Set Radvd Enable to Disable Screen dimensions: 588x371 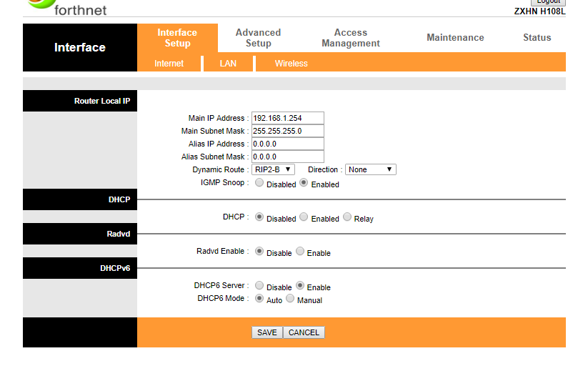259,251
